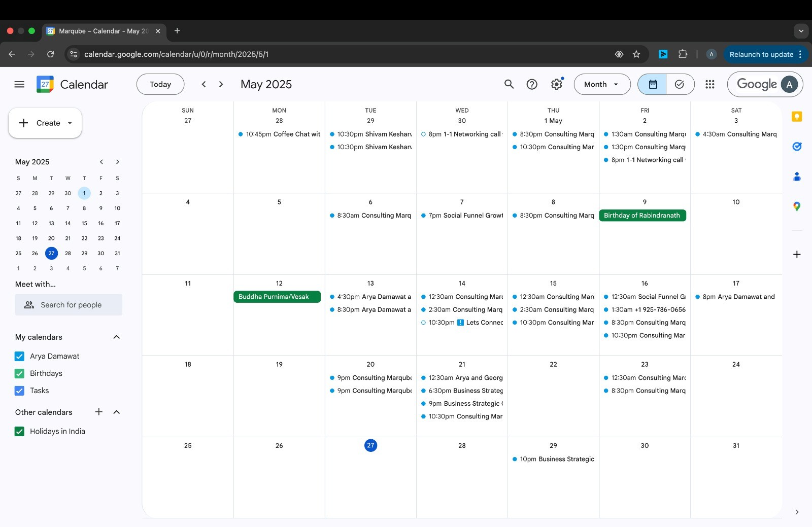Bookmark this page with star icon
Screen dimensions: 812x527
click(x=636, y=54)
